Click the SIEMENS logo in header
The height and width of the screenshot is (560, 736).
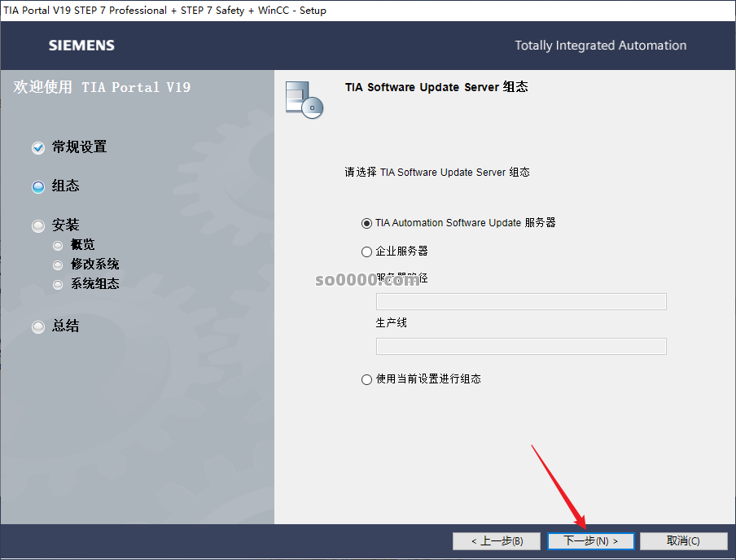coord(81,46)
